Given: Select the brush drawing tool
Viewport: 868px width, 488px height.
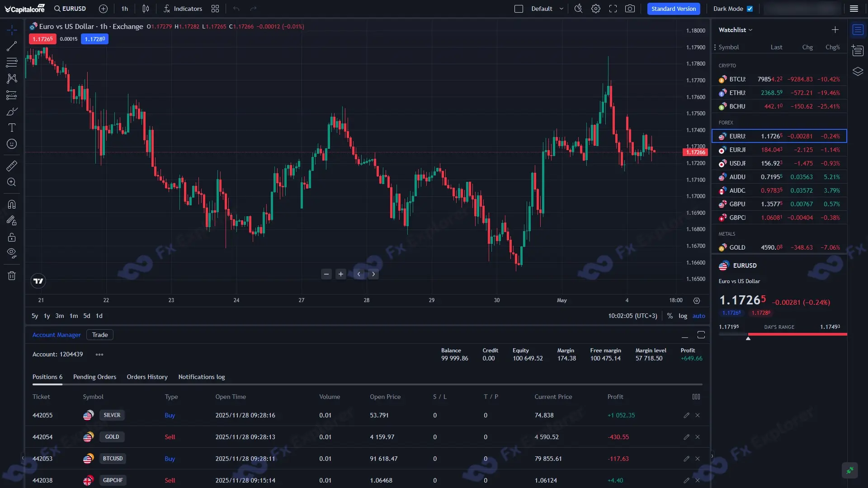Looking at the screenshot, I should pyautogui.click(x=12, y=111).
